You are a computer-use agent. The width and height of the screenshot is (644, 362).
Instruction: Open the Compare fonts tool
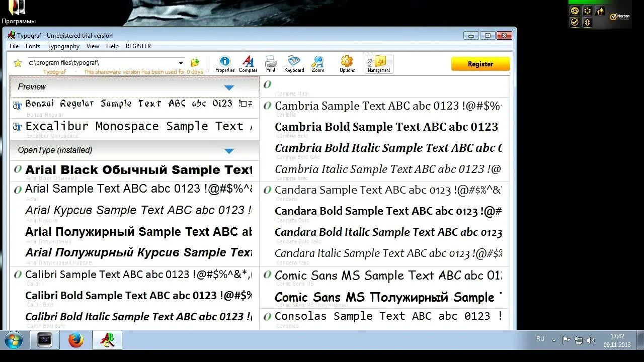point(248,64)
